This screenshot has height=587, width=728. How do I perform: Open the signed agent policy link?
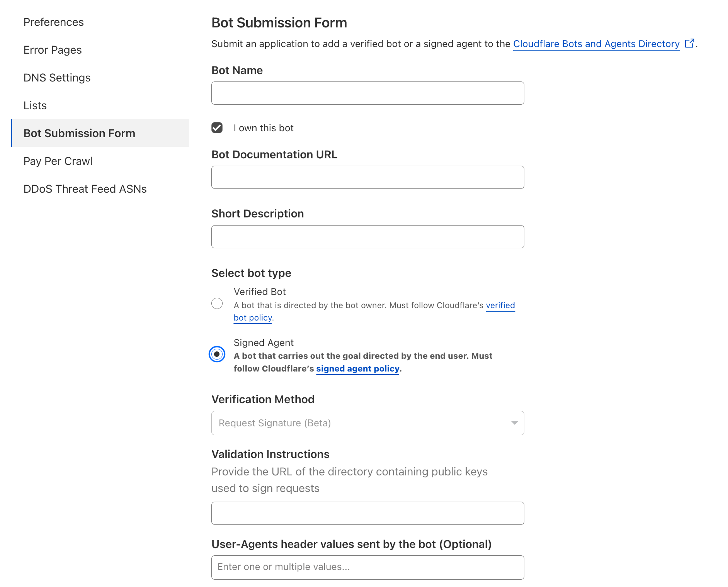click(357, 368)
